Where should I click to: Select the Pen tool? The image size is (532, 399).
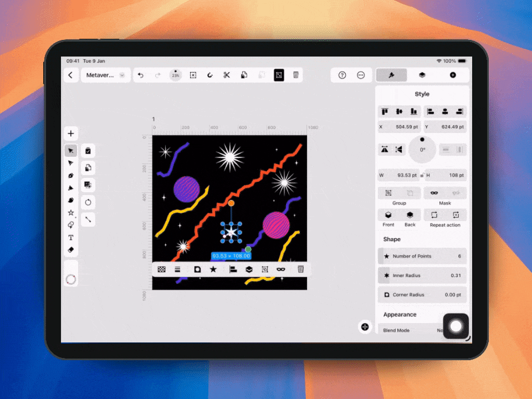click(x=71, y=176)
